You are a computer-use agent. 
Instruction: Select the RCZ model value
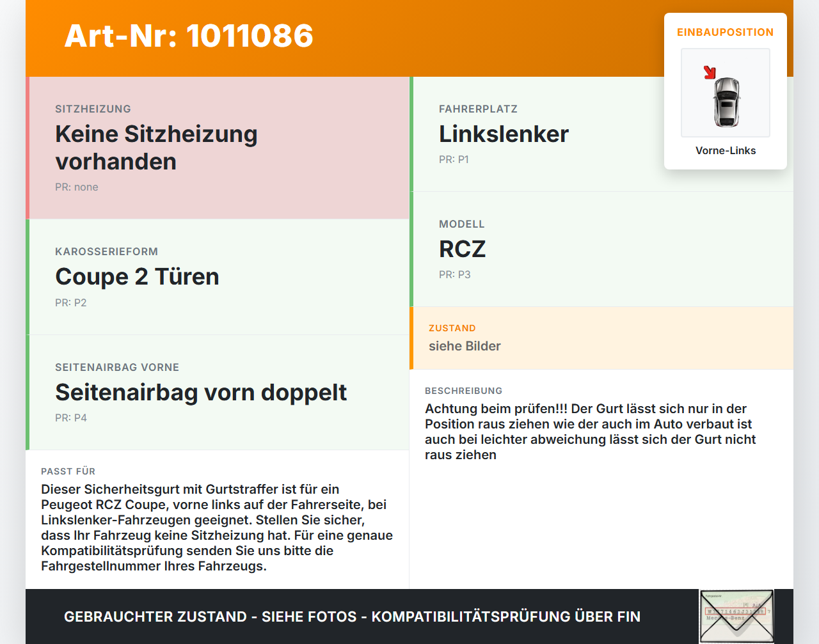click(x=462, y=249)
